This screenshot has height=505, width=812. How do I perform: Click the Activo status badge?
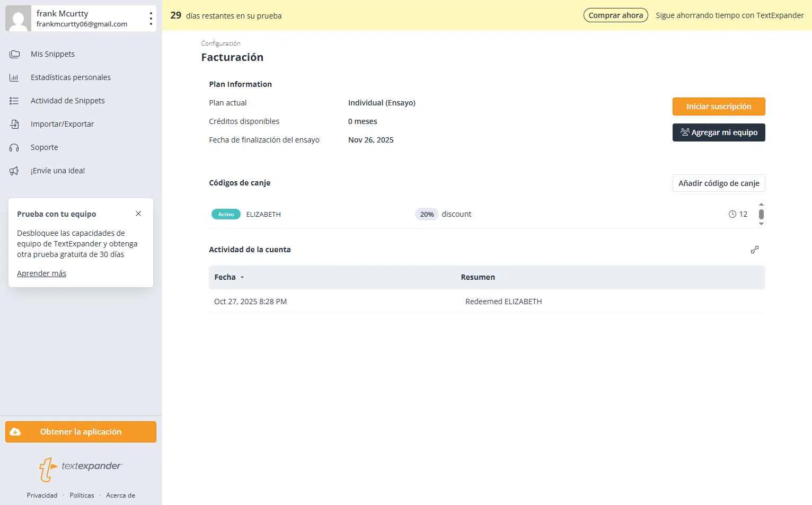pos(226,214)
